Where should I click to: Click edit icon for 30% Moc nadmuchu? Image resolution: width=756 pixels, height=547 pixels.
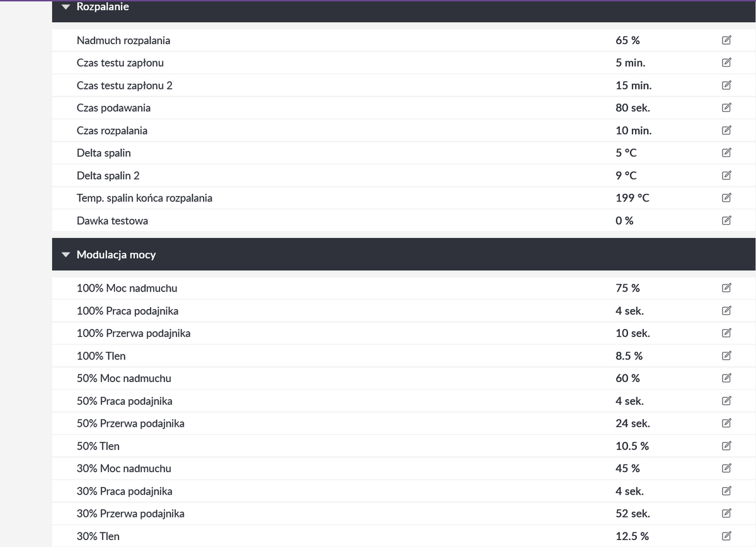pyautogui.click(x=726, y=468)
